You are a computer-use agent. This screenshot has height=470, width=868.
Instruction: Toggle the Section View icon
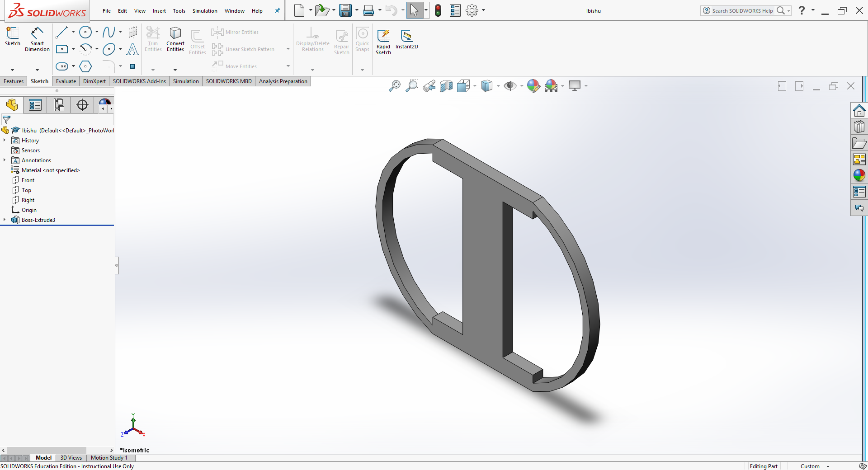pyautogui.click(x=446, y=86)
